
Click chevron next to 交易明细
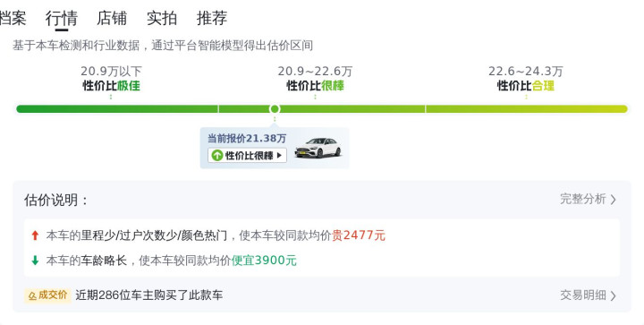point(614,295)
